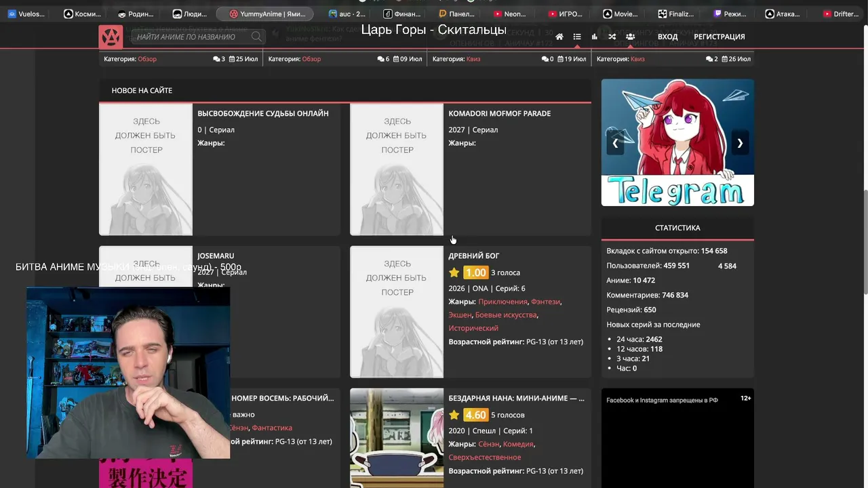Click the 4.60 rating badge

475,415
